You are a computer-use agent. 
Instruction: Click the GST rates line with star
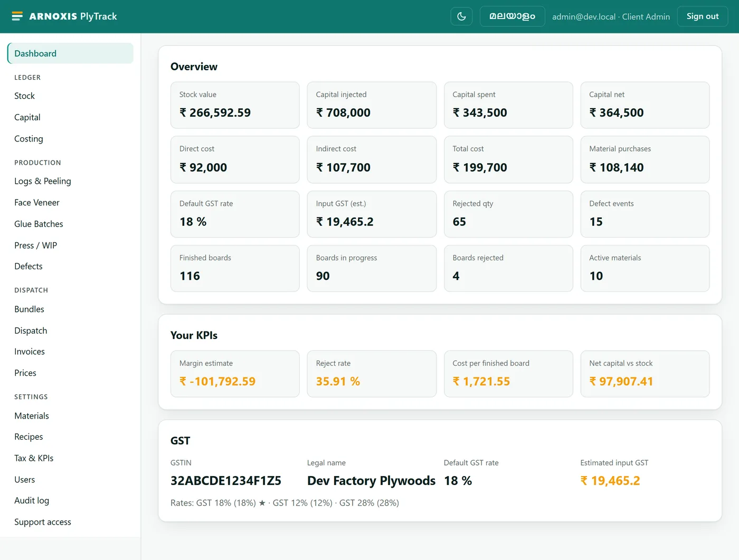pyautogui.click(x=285, y=503)
